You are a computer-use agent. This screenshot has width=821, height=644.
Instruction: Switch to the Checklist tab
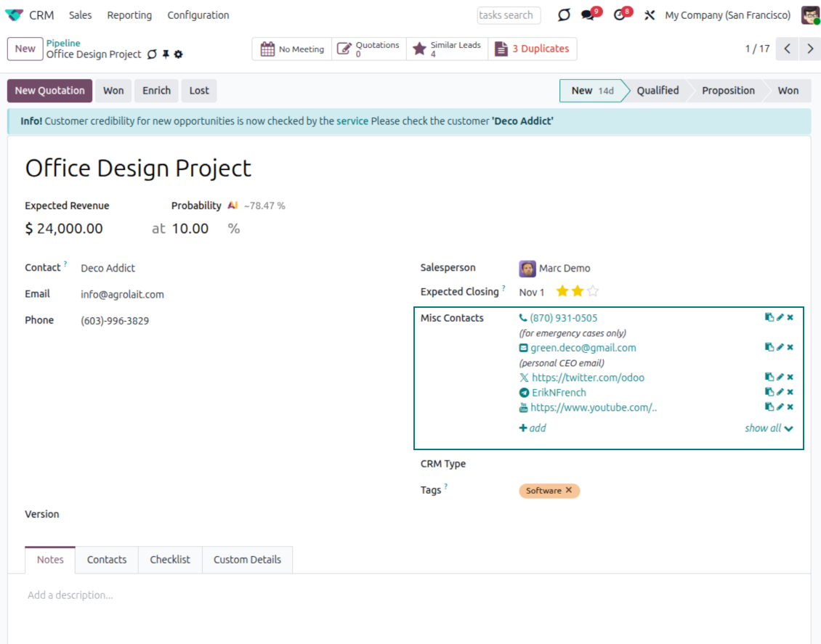(x=170, y=560)
